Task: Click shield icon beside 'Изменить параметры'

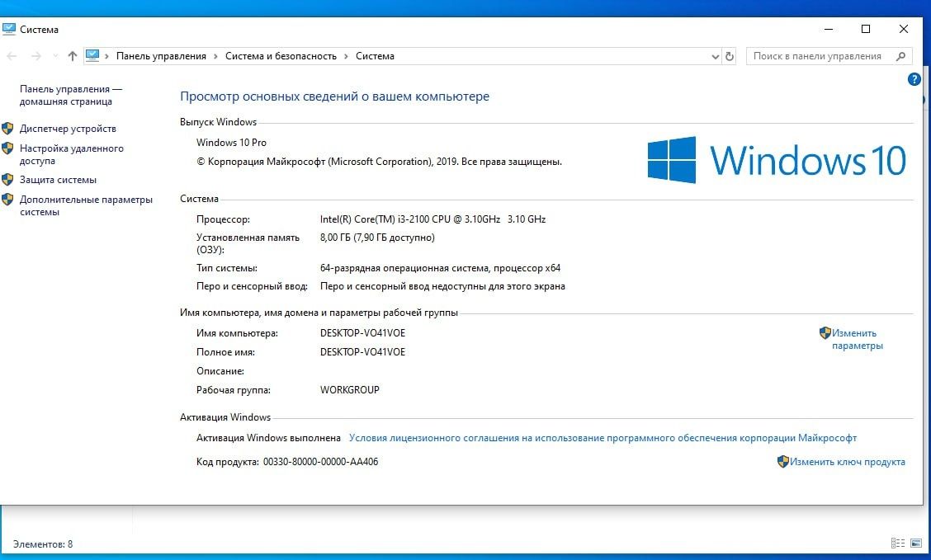Action: click(x=825, y=333)
